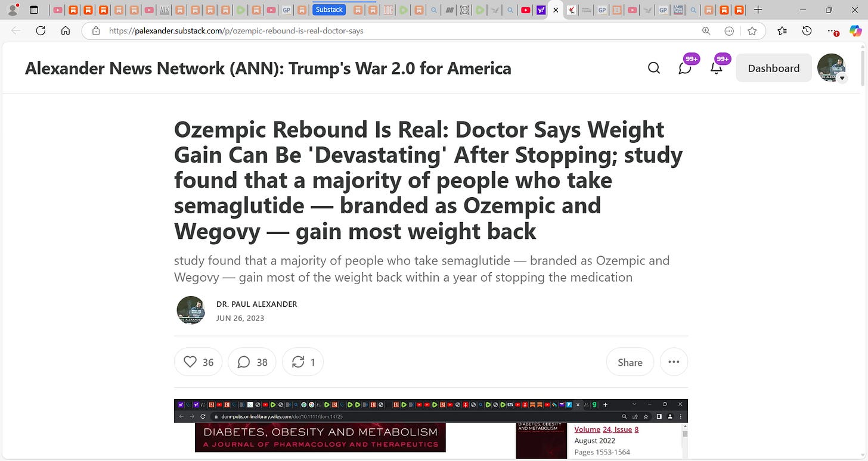This screenshot has width=868, height=461.
Task: Click the Dashboard button
Action: click(774, 68)
